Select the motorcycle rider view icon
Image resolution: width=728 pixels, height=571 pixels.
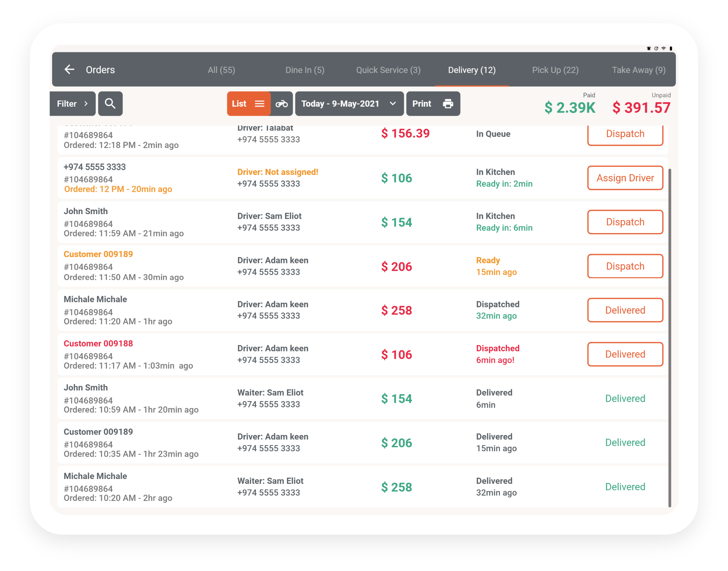282,104
